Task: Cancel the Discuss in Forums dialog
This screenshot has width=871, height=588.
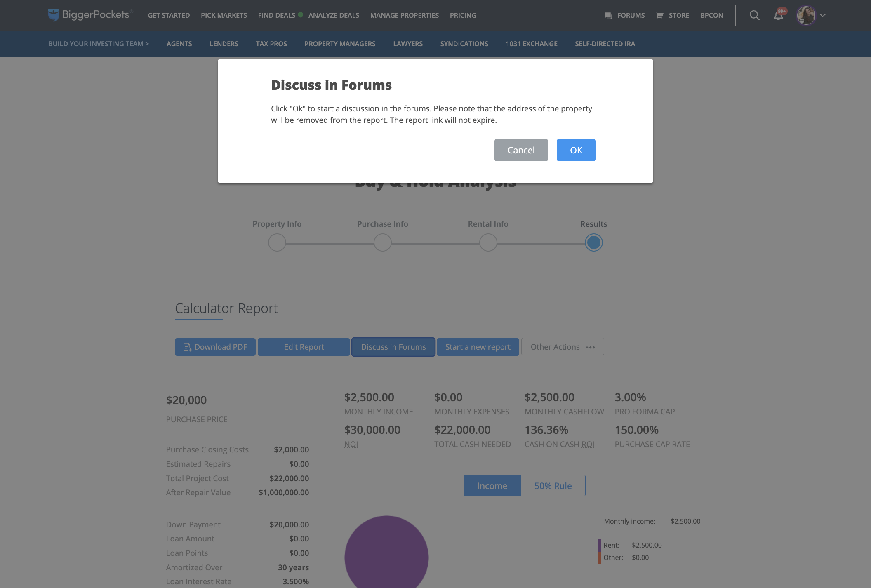Action: pyautogui.click(x=521, y=150)
